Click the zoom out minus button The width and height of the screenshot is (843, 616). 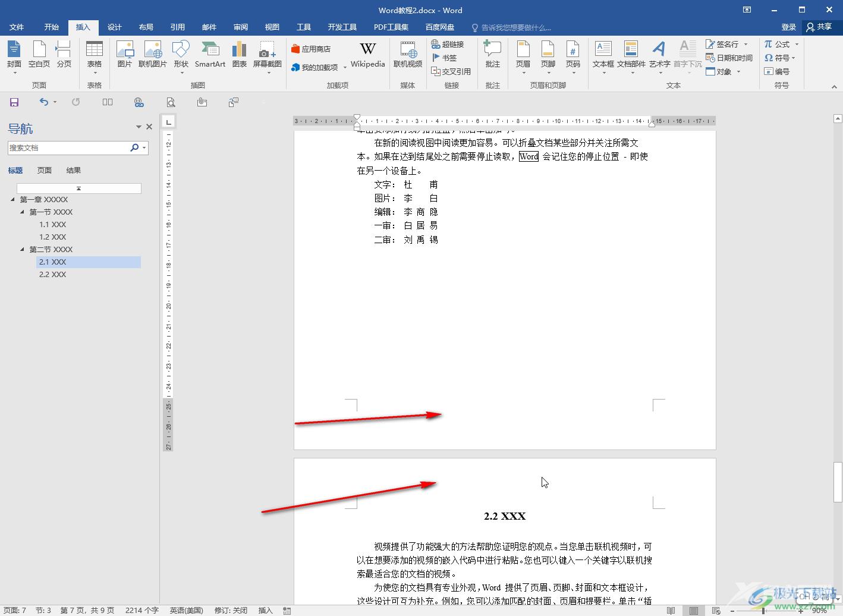point(732,611)
